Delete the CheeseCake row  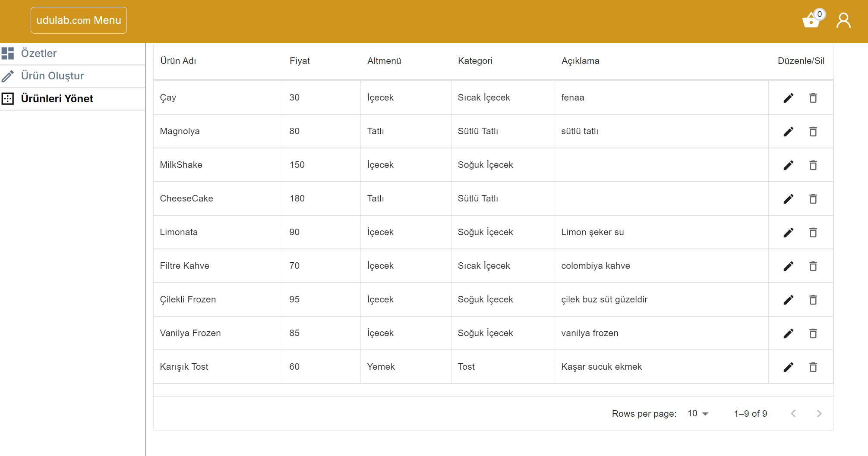[x=813, y=199]
